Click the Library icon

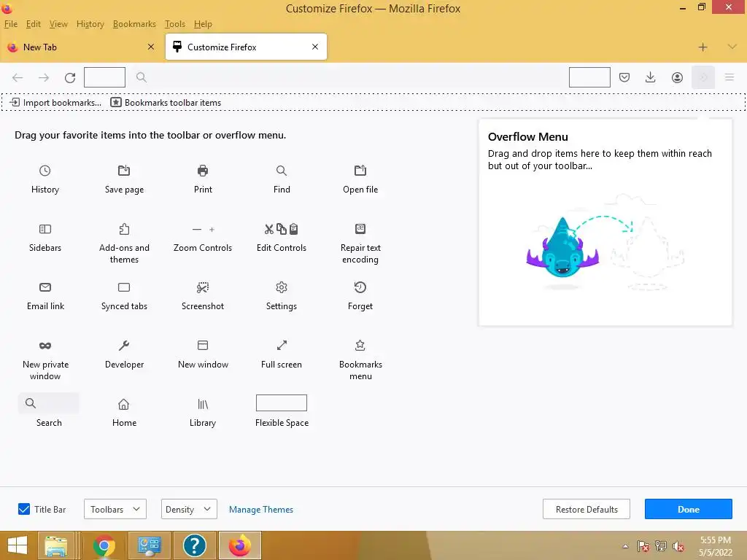[x=203, y=404]
